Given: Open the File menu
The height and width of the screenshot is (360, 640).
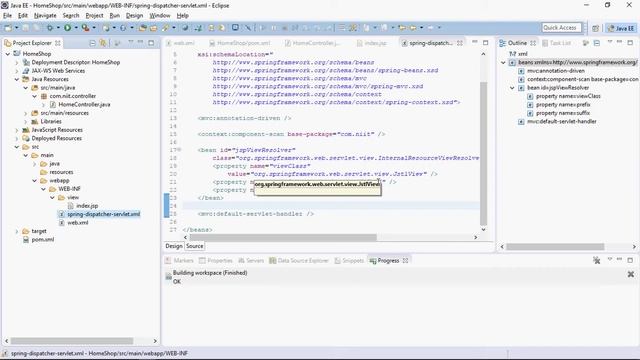Looking at the screenshot, I should 7,16.
